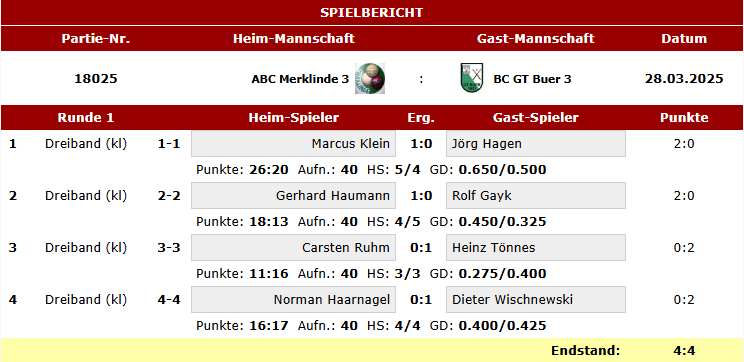Select the Jörg Hagen player field
Screen dimensions: 744x362
pos(536,144)
